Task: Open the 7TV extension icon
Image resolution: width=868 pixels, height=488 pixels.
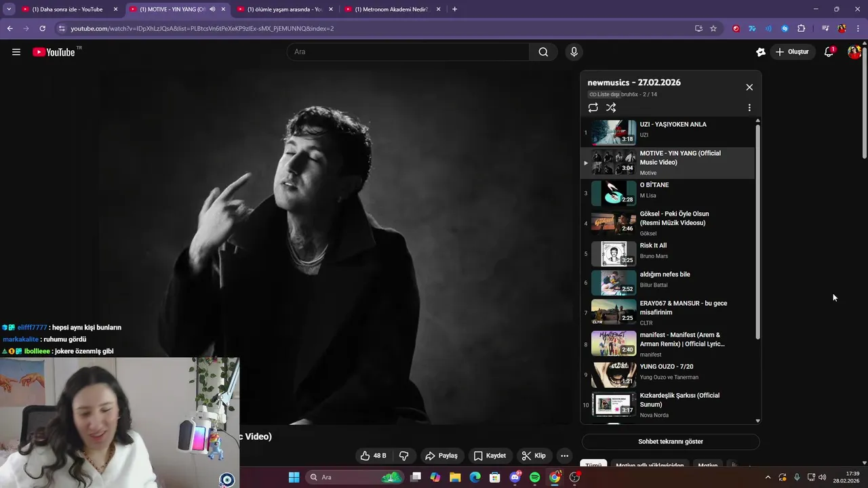Action: (752, 28)
